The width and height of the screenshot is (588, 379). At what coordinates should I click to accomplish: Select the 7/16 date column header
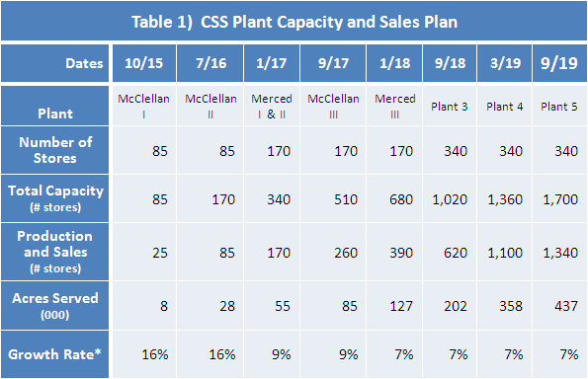pos(210,63)
